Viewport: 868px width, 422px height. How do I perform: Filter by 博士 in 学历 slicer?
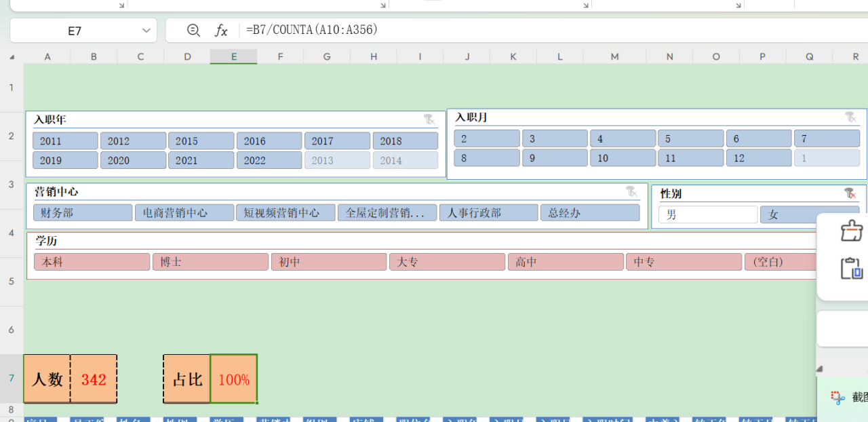tap(210, 262)
